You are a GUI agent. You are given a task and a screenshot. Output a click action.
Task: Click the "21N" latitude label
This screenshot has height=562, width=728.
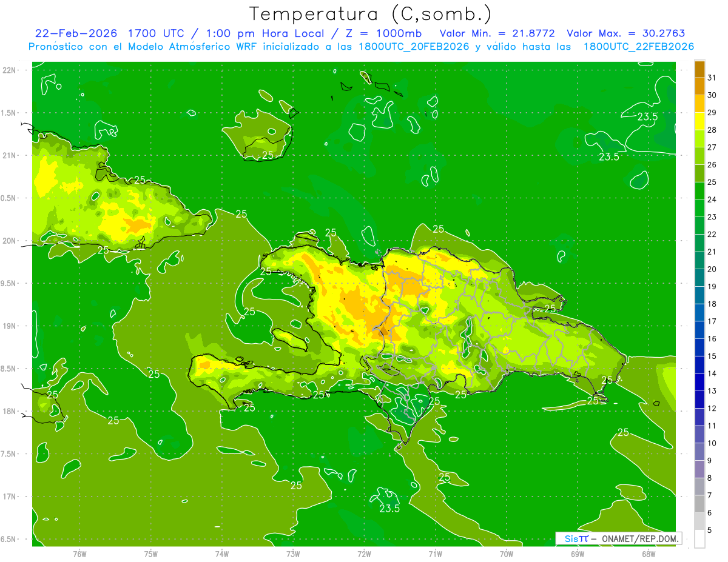pyautogui.click(x=8, y=155)
